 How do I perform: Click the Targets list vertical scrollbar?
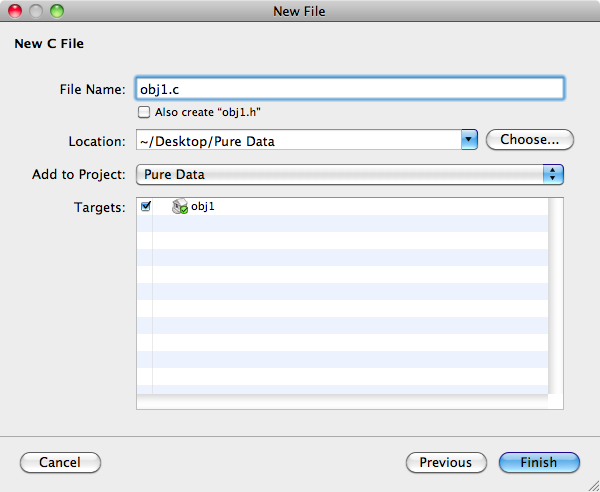coord(555,296)
